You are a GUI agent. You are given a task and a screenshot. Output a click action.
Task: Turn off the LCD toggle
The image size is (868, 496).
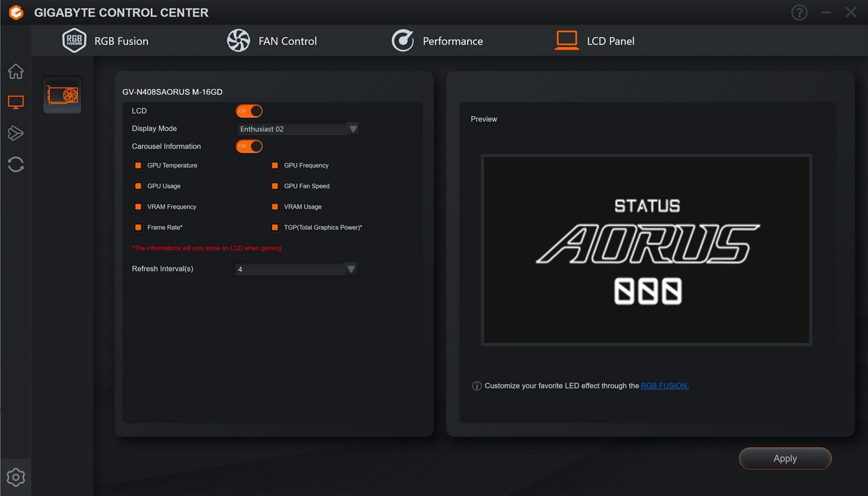click(249, 111)
